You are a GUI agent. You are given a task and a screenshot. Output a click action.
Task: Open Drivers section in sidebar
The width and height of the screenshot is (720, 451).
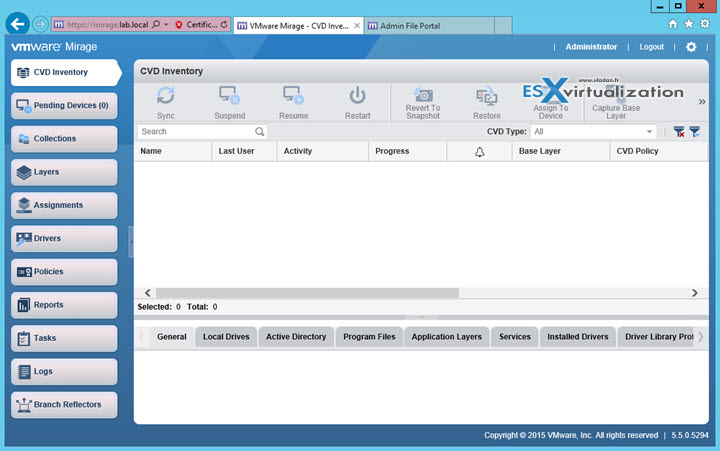point(64,238)
